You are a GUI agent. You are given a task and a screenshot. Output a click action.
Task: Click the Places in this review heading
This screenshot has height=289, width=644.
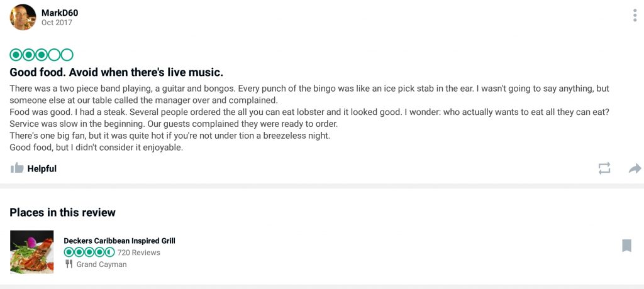[x=62, y=212]
